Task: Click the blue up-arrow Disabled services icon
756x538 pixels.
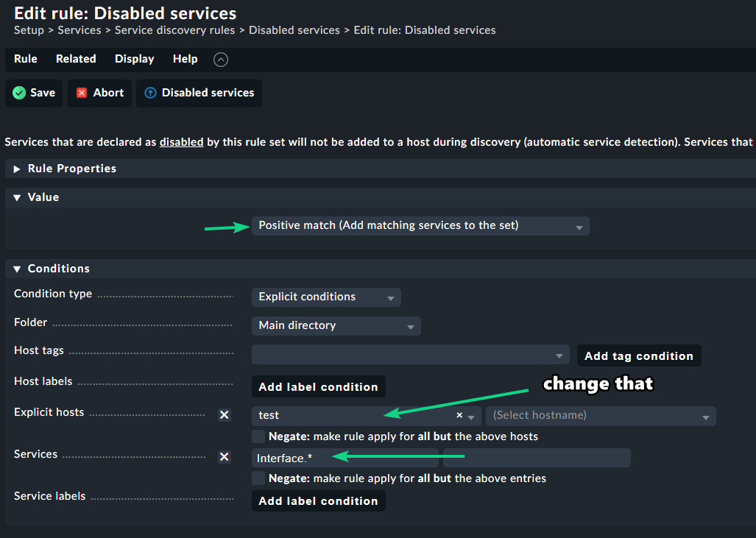Action: 150,93
